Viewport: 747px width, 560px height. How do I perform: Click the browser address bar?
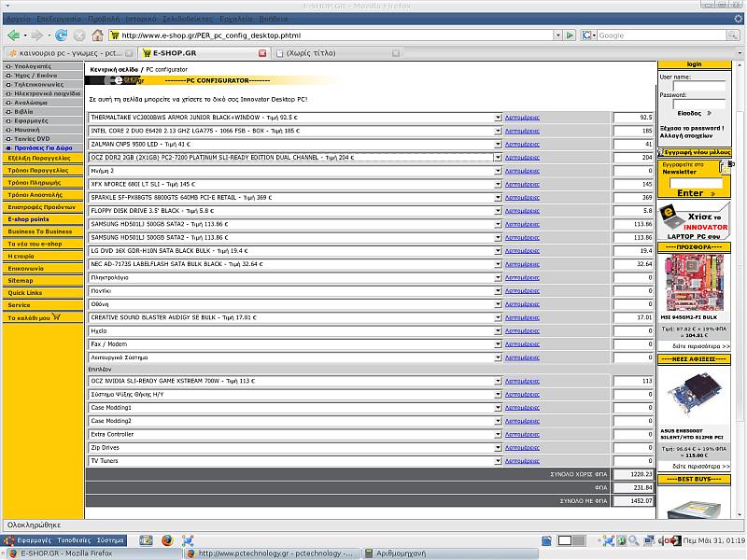(x=333, y=35)
